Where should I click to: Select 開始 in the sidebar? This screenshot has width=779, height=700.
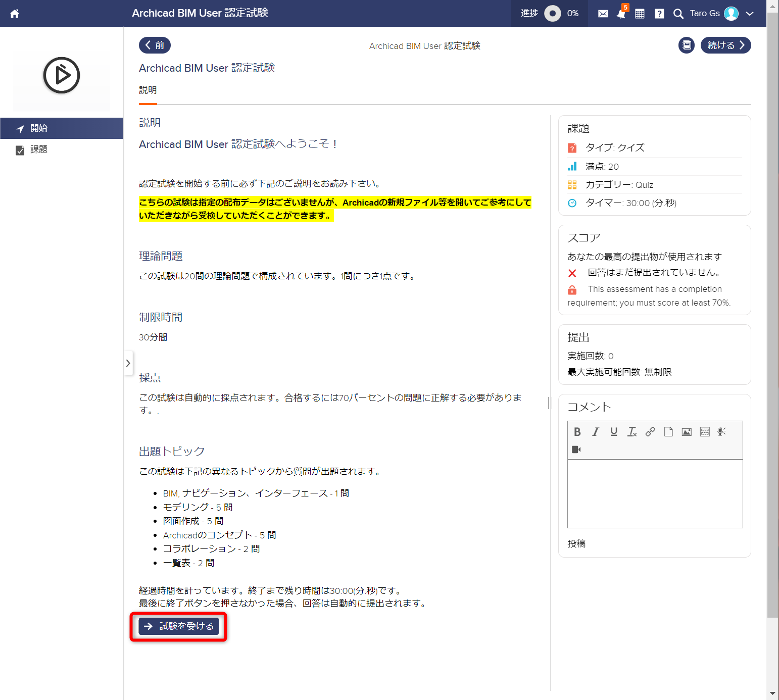point(62,128)
